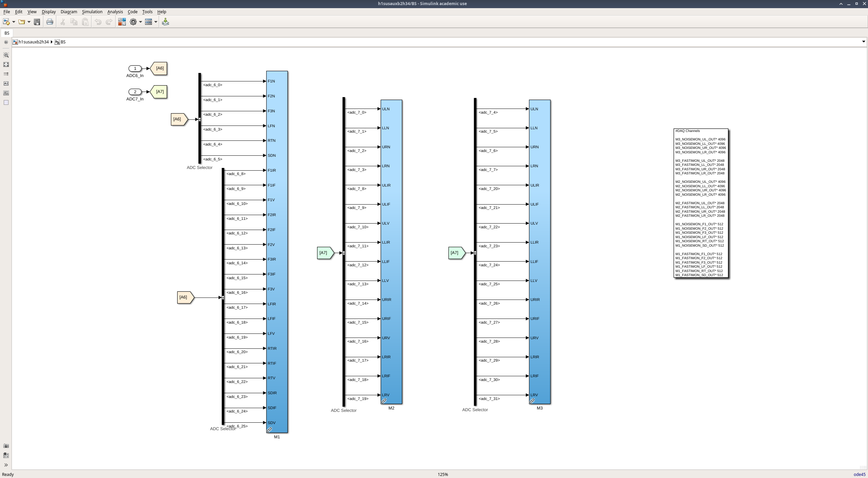Viewport: 868px width, 478px height.
Task: Toggle the Area box tool
Action: [x=6, y=102]
